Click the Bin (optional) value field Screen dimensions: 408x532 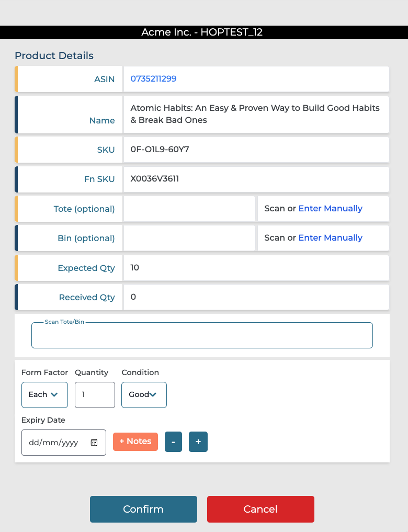pyautogui.click(x=189, y=238)
